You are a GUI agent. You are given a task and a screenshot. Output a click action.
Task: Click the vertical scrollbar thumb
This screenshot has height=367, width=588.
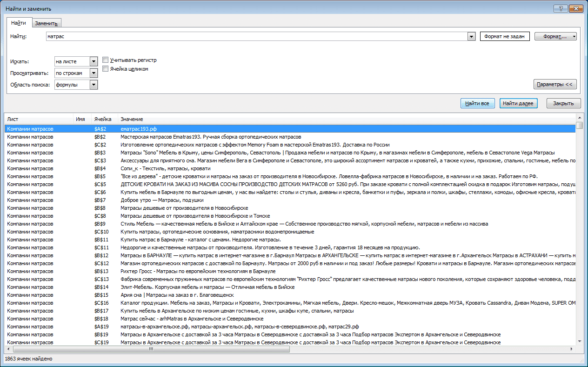(x=579, y=126)
